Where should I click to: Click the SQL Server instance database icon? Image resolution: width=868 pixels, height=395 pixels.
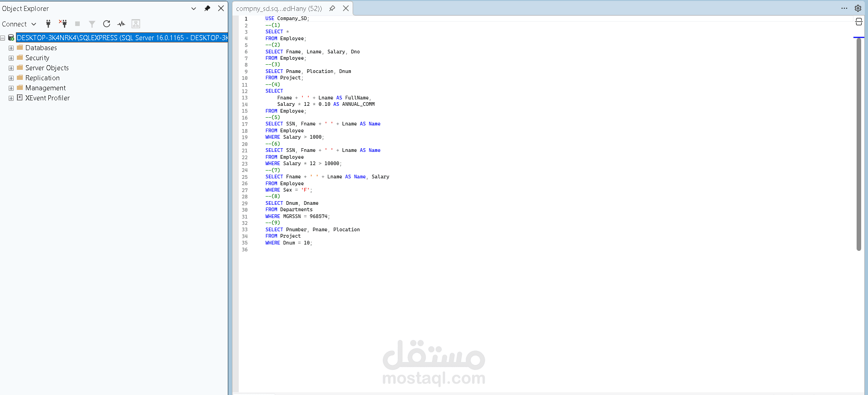click(11, 37)
